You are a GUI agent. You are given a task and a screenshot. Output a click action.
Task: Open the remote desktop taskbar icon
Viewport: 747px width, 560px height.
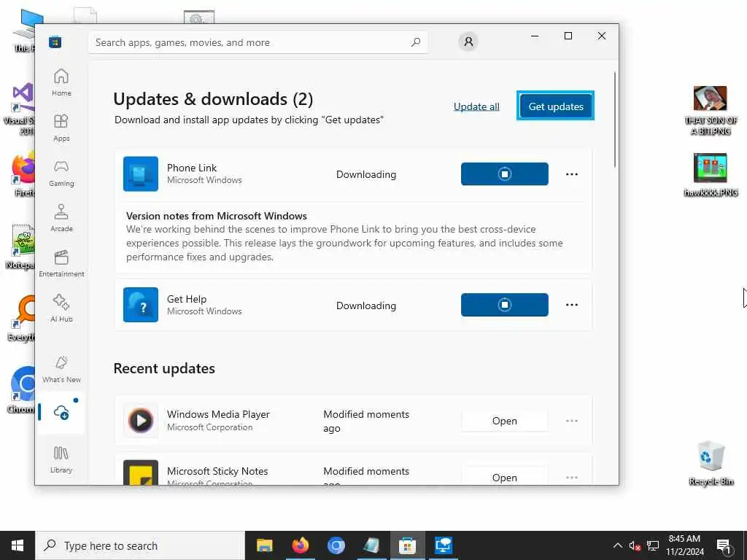pyautogui.click(x=443, y=545)
